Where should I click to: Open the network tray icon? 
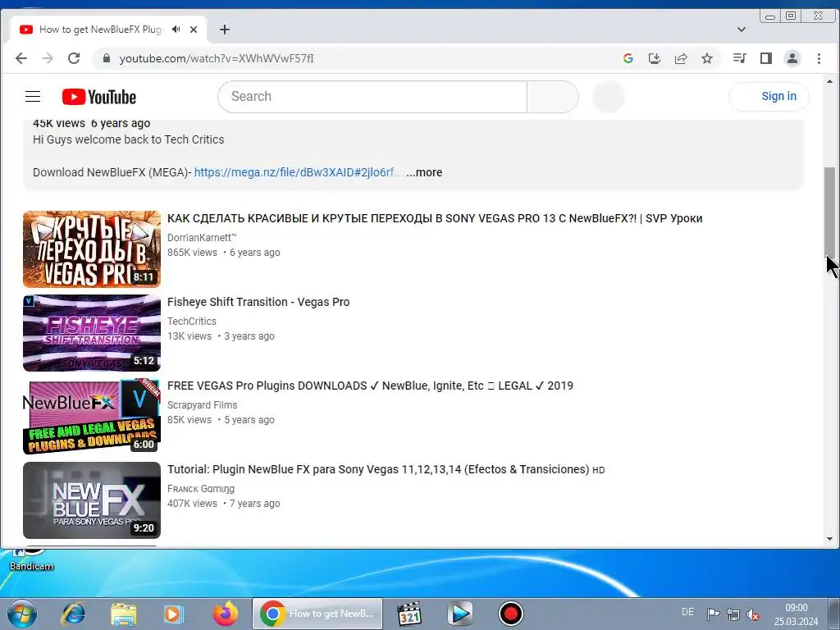pos(733,614)
